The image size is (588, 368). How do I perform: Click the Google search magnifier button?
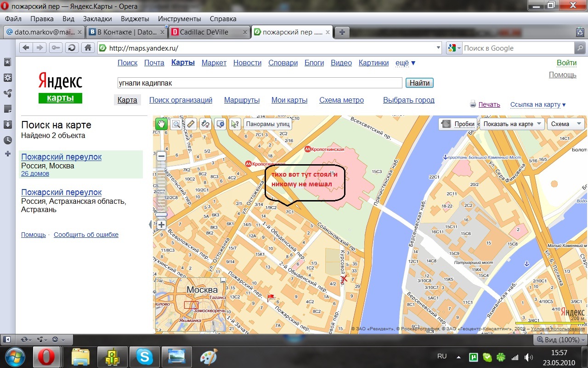pyautogui.click(x=580, y=48)
